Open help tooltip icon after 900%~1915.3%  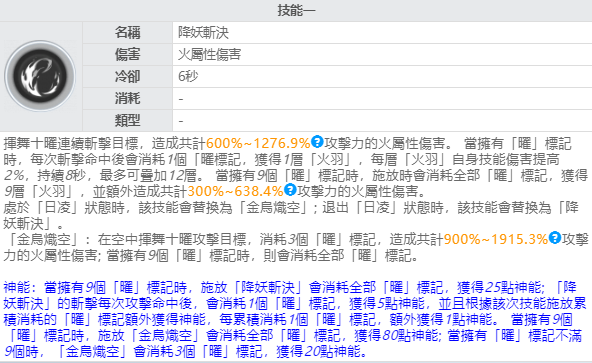point(555,238)
